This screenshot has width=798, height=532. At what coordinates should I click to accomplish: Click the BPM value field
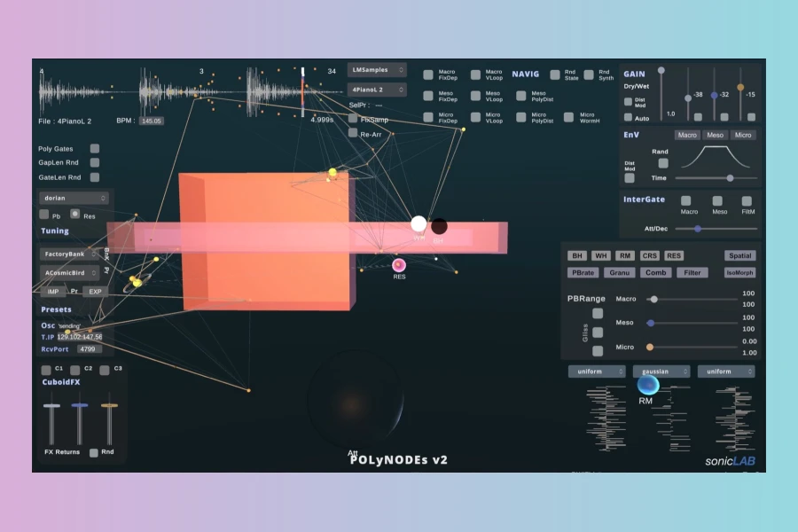pos(151,121)
